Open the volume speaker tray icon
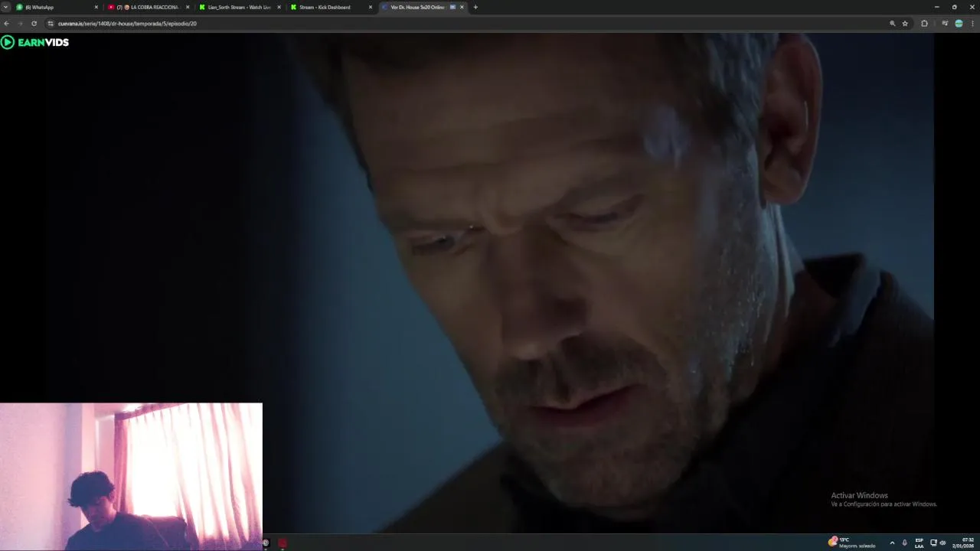The width and height of the screenshot is (980, 551). pyautogui.click(x=942, y=543)
